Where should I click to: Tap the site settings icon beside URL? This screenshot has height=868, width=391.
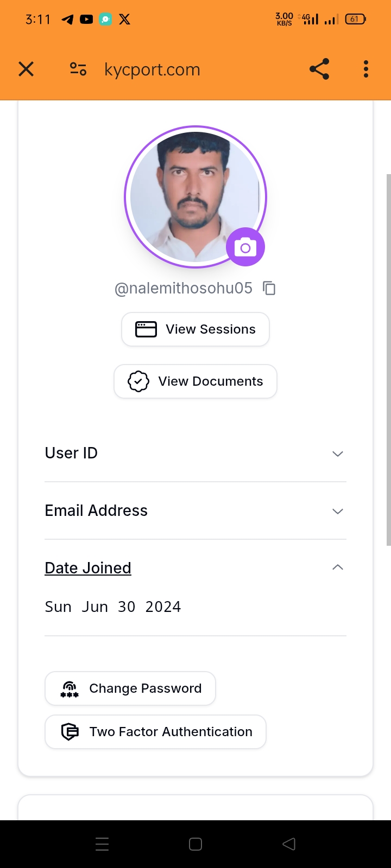click(x=78, y=69)
